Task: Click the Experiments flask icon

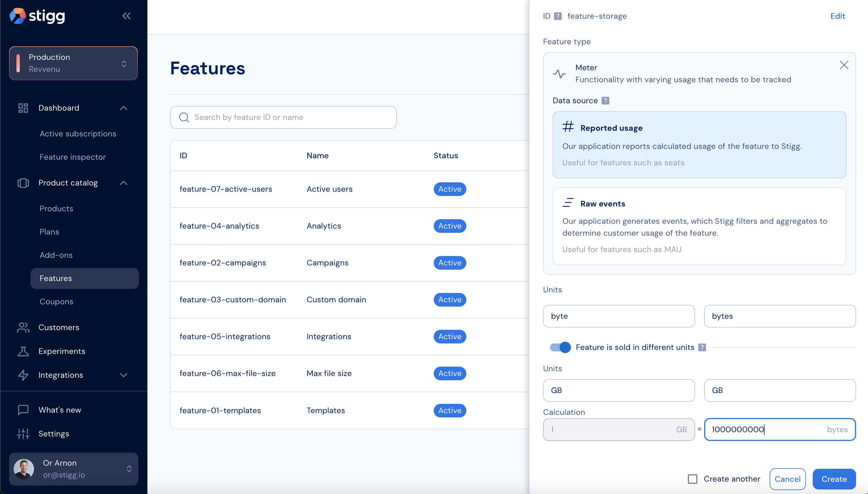Action: pyautogui.click(x=23, y=351)
